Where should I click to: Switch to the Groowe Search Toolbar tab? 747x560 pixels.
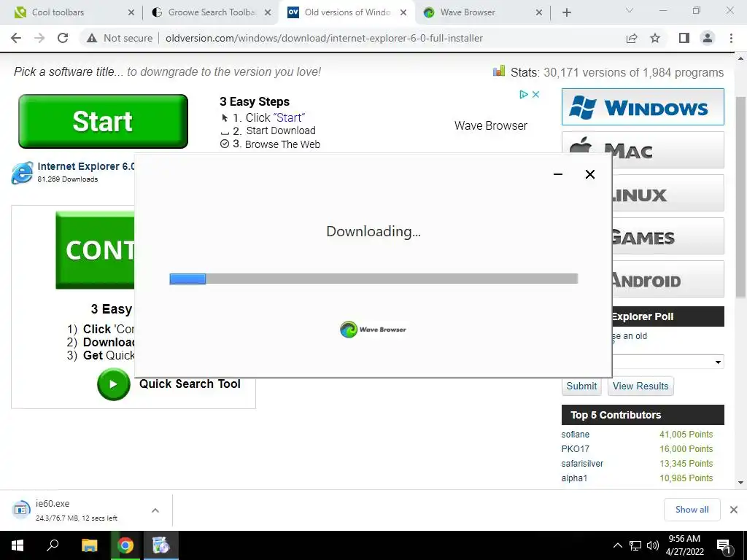pyautogui.click(x=209, y=12)
